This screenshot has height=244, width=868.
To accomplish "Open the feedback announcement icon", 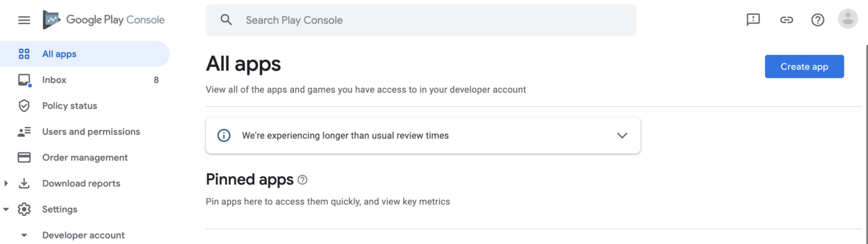I will pos(753,20).
